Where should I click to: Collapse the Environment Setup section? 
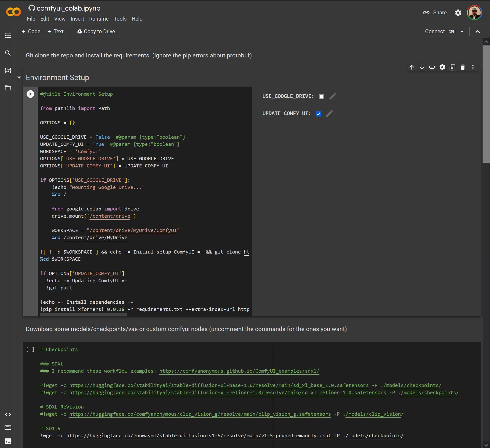(19, 78)
